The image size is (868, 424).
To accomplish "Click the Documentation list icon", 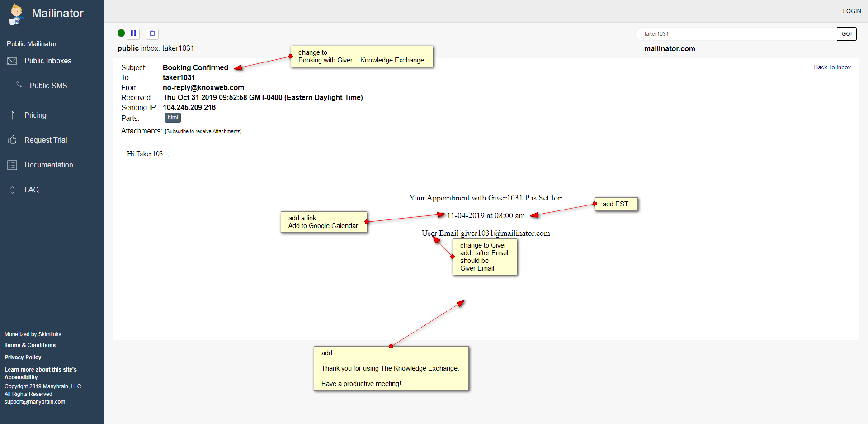I will click(x=12, y=165).
